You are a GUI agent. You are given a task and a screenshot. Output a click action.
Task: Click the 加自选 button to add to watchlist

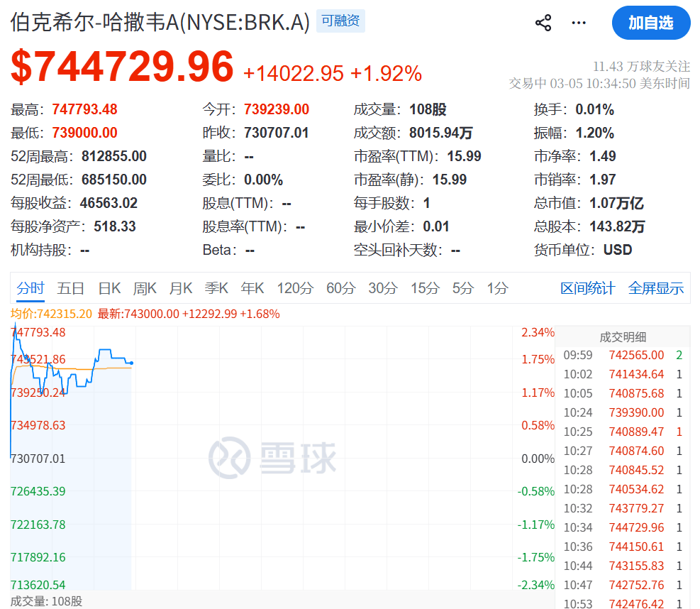click(x=650, y=22)
